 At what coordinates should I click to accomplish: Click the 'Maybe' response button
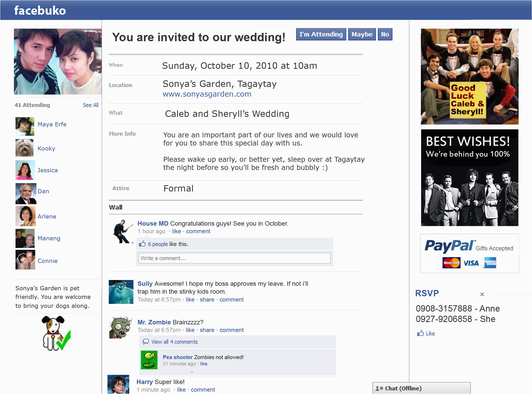coord(361,34)
